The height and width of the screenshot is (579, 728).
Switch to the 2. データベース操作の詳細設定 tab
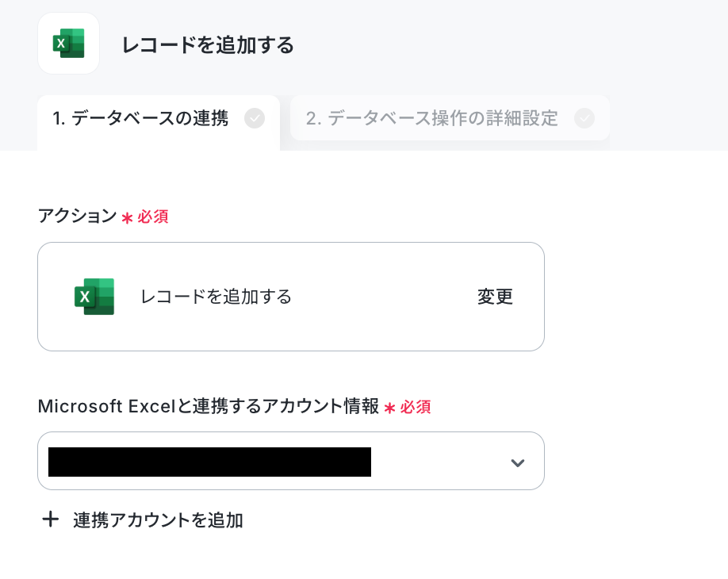[450, 118]
